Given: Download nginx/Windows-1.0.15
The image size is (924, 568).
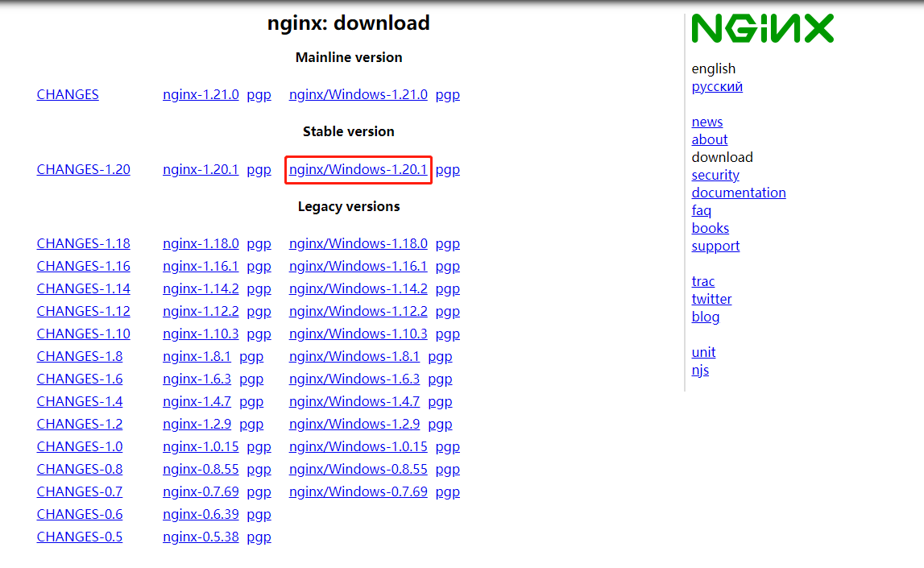Looking at the screenshot, I should click(x=358, y=446).
